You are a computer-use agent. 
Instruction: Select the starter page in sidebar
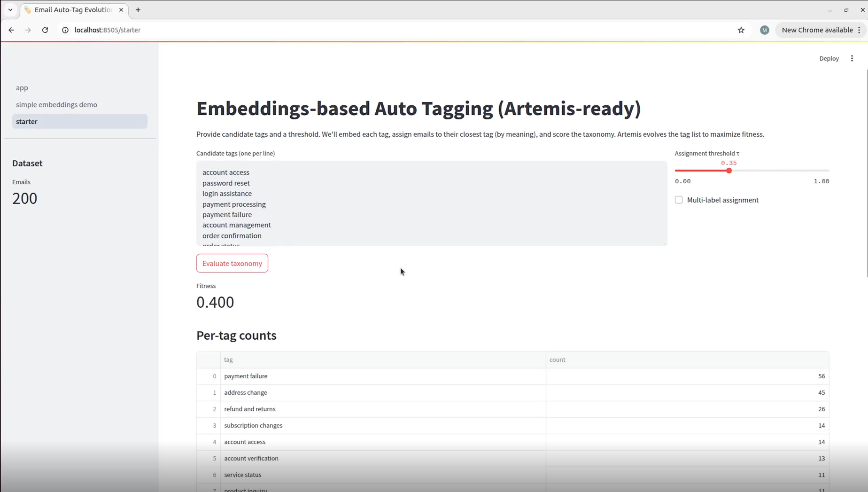pos(27,122)
